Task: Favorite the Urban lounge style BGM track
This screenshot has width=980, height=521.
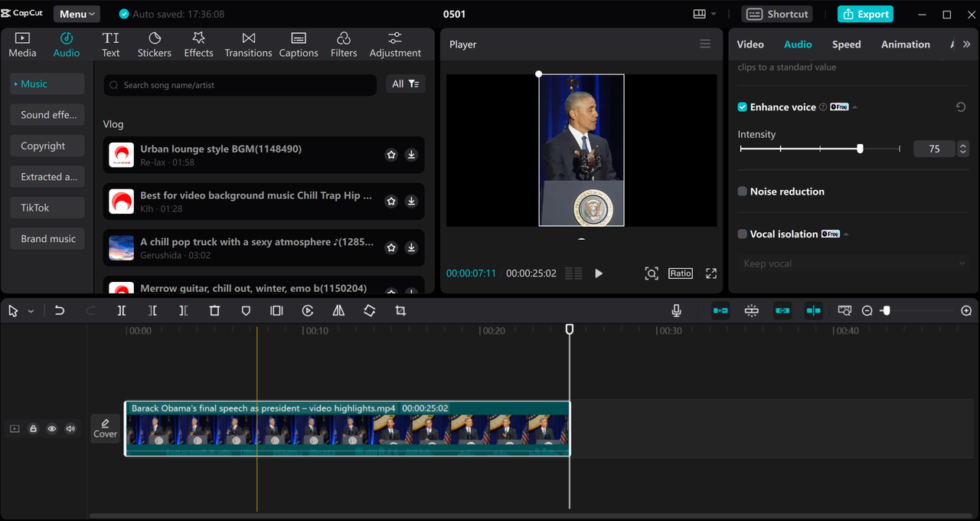Action: click(x=391, y=155)
